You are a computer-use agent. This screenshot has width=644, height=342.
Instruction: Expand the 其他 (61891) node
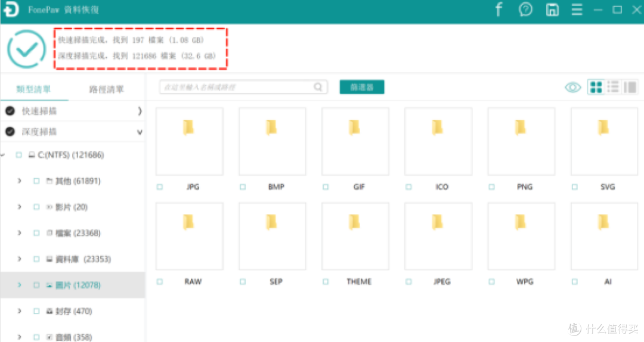[x=19, y=181]
